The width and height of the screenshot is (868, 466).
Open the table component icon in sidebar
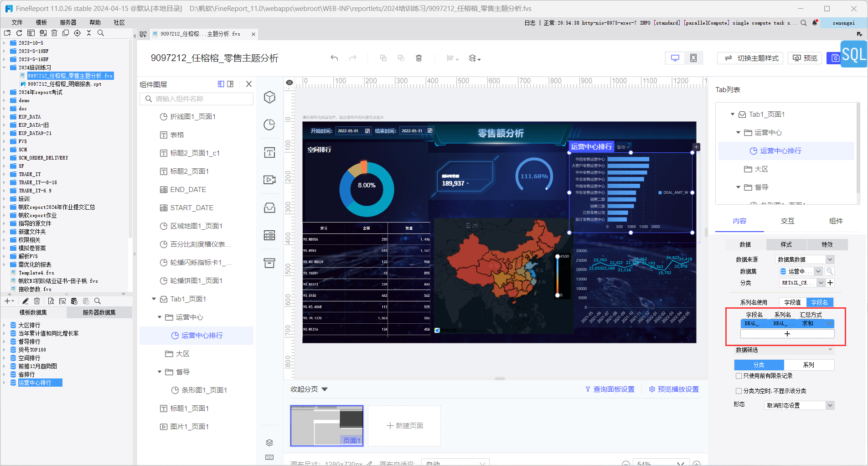(269, 235)
